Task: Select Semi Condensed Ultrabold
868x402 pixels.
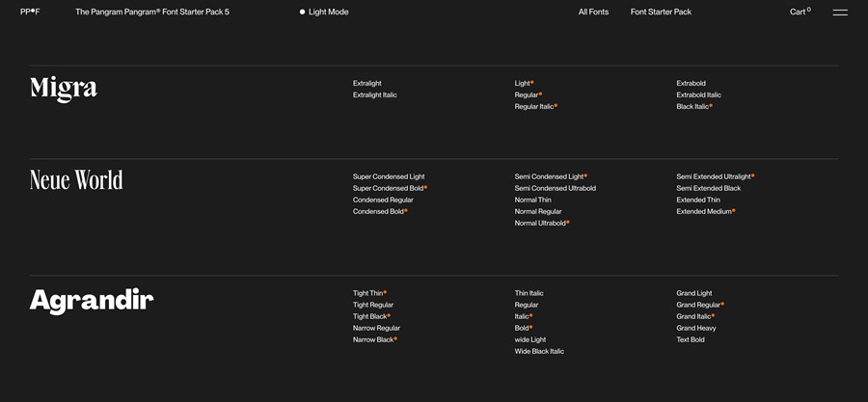Action: point(556,189)
